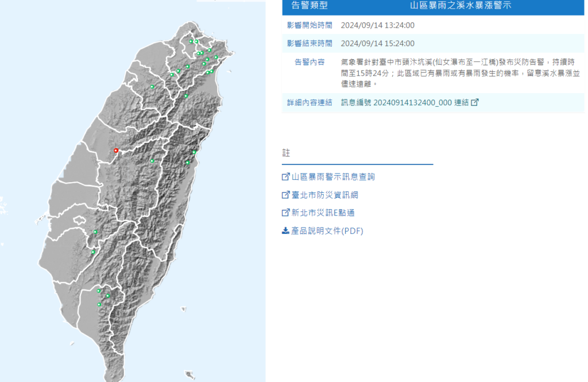588x382 pixels.
Task: Click the start time value 2024/09/14 13:24:00
Action: 377,25
